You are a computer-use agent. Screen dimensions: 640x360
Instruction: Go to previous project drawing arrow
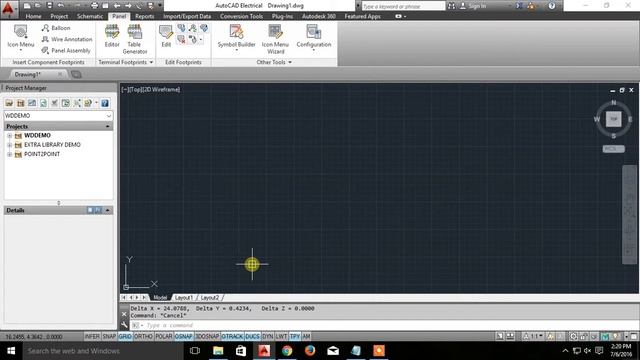pos(117,6)
